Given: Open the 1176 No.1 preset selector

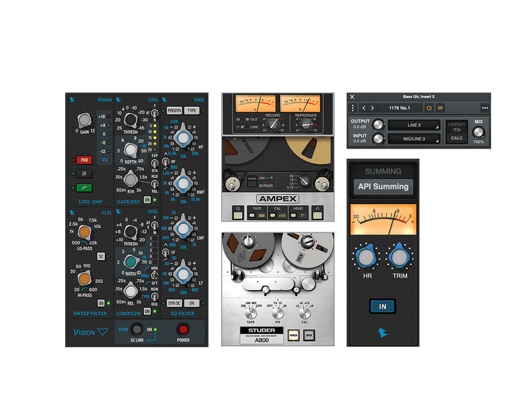Looking at the screenshot, I should (x=400, y=107).
